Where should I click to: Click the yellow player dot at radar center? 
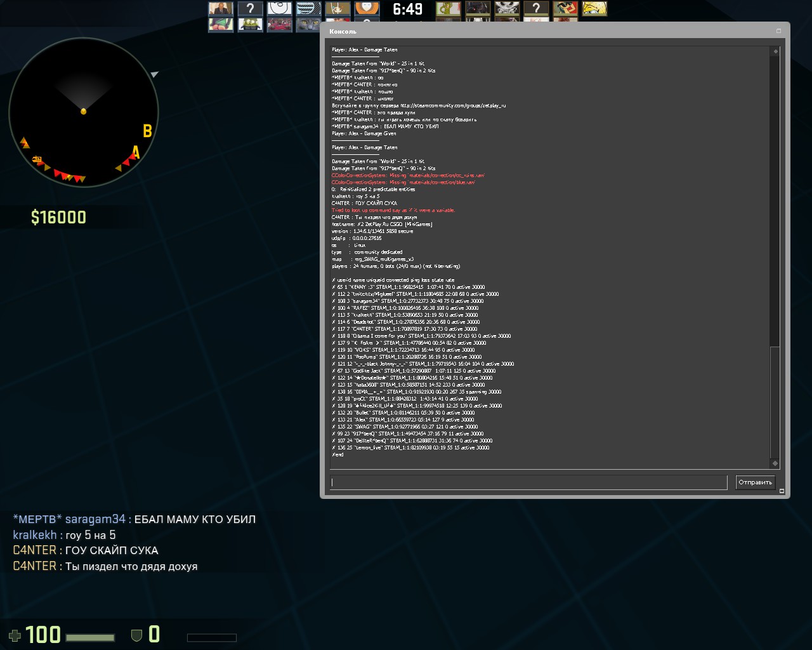[83, 112]
